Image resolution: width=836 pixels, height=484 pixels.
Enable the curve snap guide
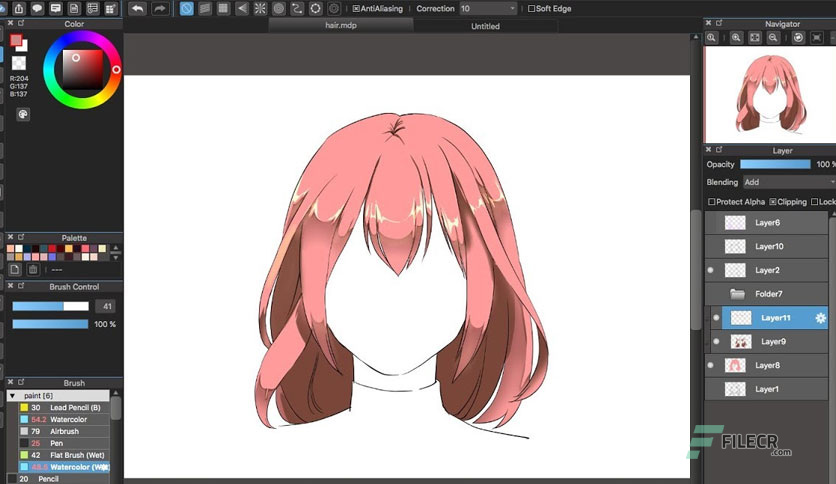[297, 9]
